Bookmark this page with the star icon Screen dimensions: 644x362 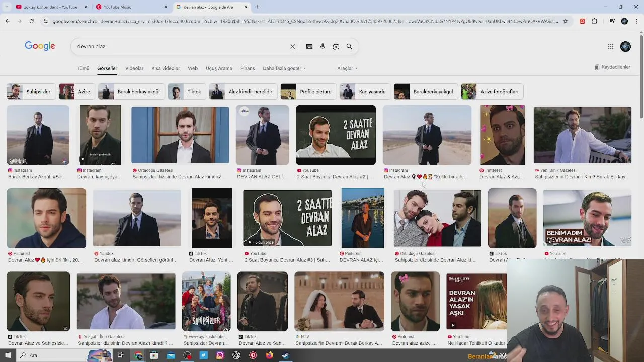(566, 21)
